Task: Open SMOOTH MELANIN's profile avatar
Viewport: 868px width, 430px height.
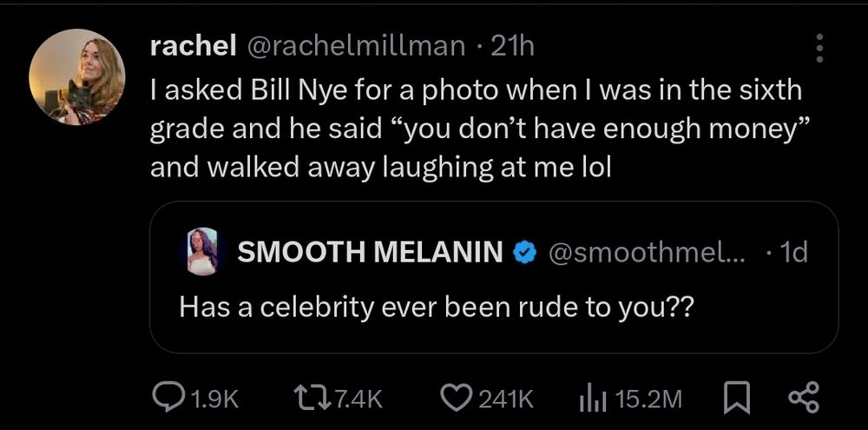Action: [x=202, y=252]
